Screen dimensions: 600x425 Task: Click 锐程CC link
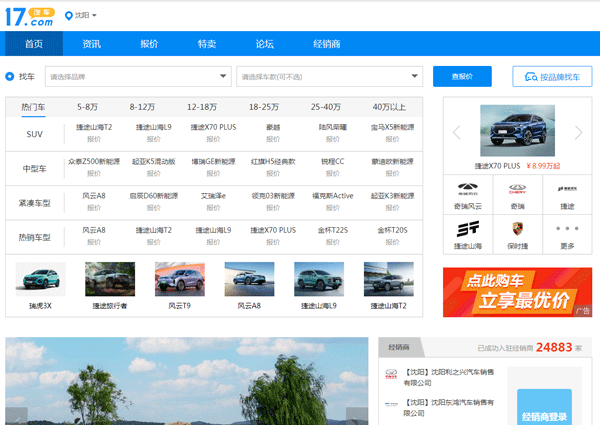pos(333,161)
